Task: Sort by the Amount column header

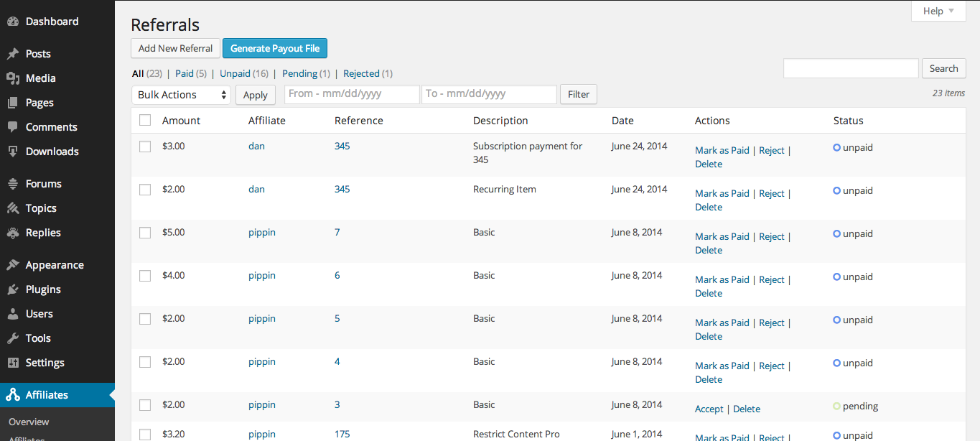Action: pyautogui.click(x=182, y=121)
